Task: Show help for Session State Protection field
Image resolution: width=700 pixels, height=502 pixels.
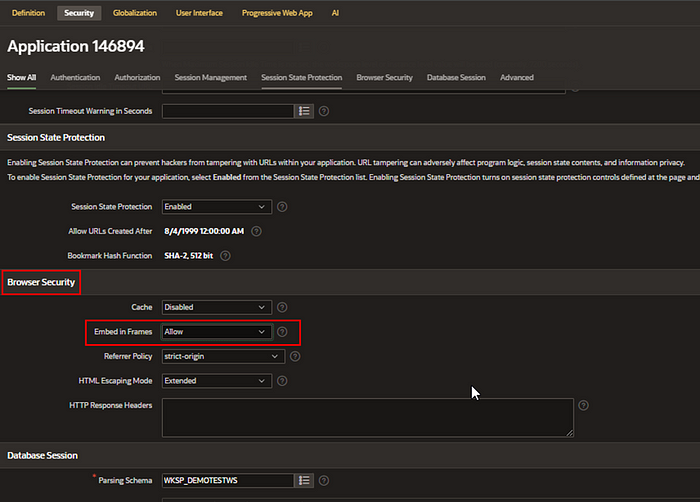Action: pos(282,207)
